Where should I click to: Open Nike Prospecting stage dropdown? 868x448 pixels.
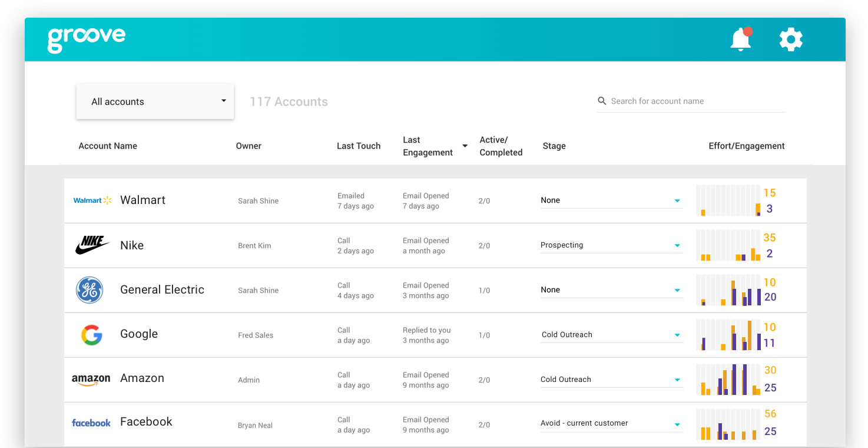tap(612, 245)
